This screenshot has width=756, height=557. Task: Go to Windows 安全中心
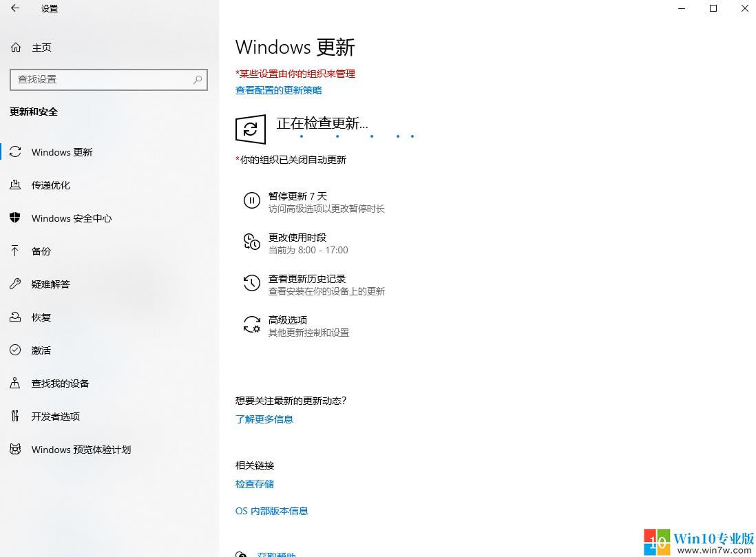coord(72,218)
